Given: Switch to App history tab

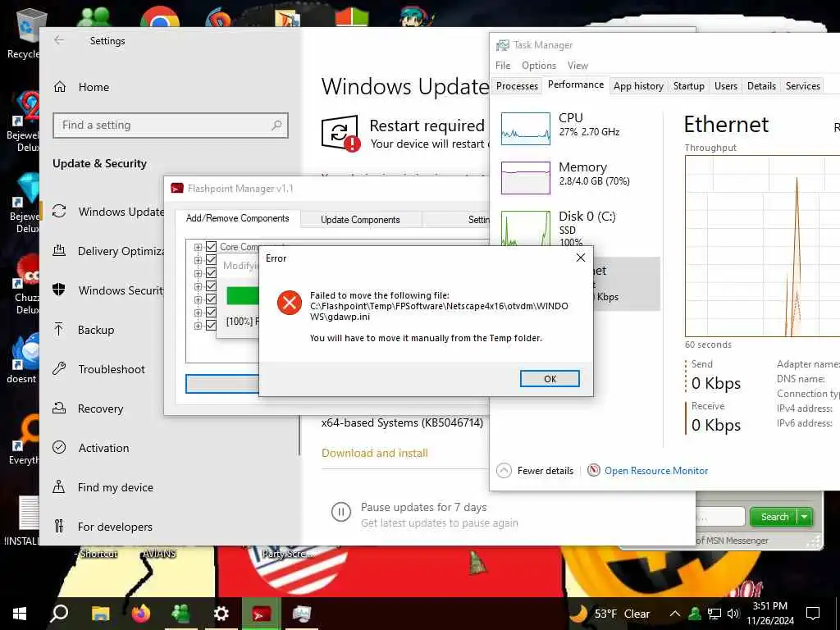Looking at the screenshot, I should [638, 85].
